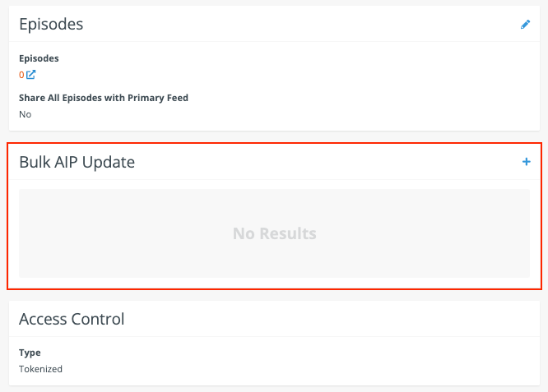Click Share All Episodes with Primary Feed label
The image size is (548, 392).
coord(104,98)
